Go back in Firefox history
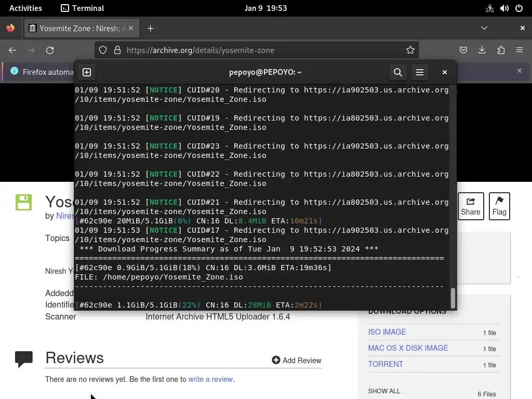Image resolution: width=532 pixels, height=399 pixels. [12, 50]
